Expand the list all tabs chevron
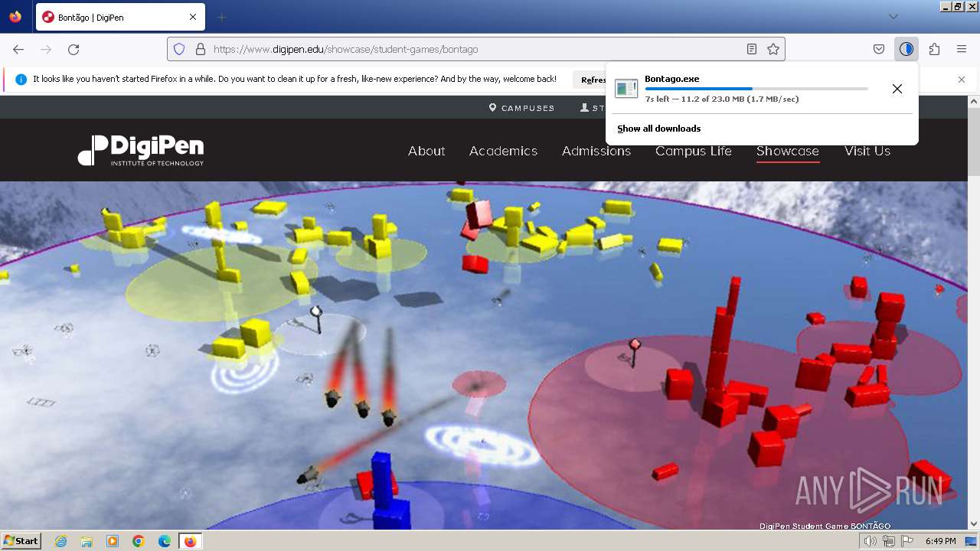 [x=893, y=17]
